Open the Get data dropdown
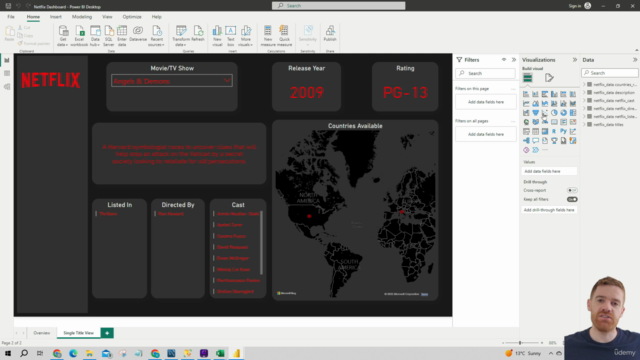This screenshot has height=360, width=640. pos(63,36)
